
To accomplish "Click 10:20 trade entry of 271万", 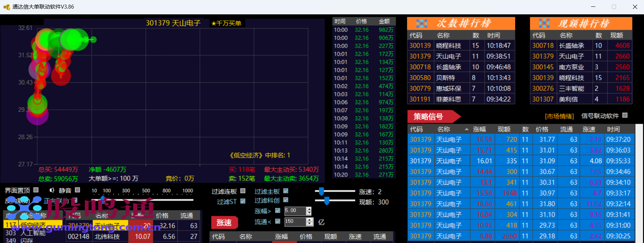I will click(x=364, y=175).
